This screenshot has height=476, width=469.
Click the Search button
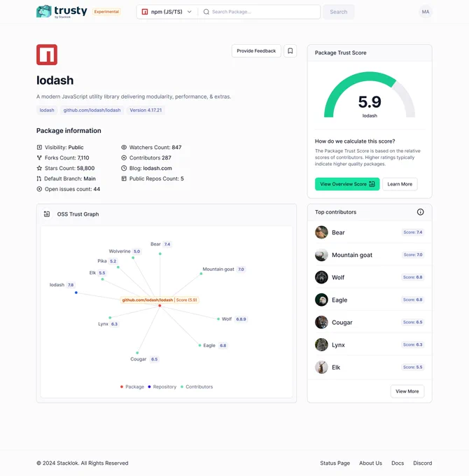click(339, 12)
